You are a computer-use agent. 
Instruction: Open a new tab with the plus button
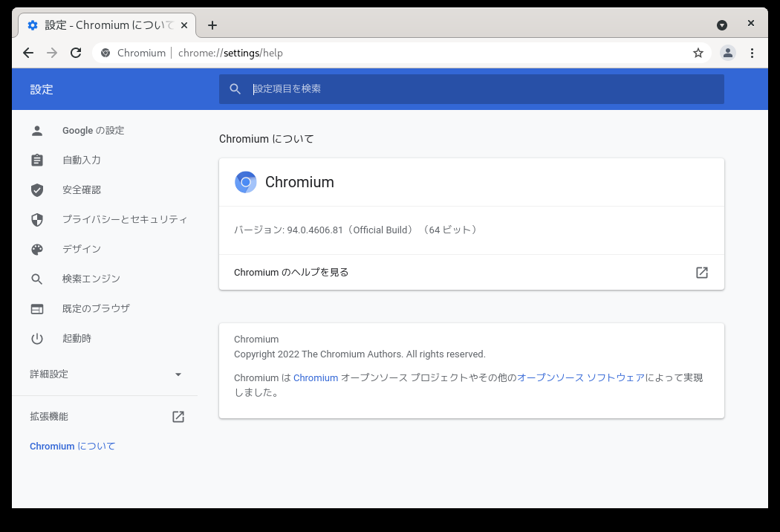click(x=212, y=25)
